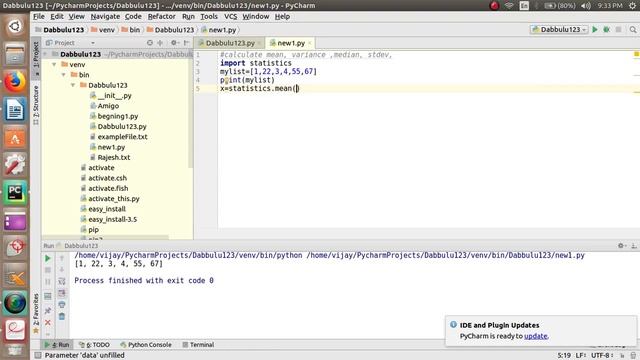Screen dimensions: 640x360
Task: Collapse the inner Dabbulu123 folder
Action: (73, 85)
